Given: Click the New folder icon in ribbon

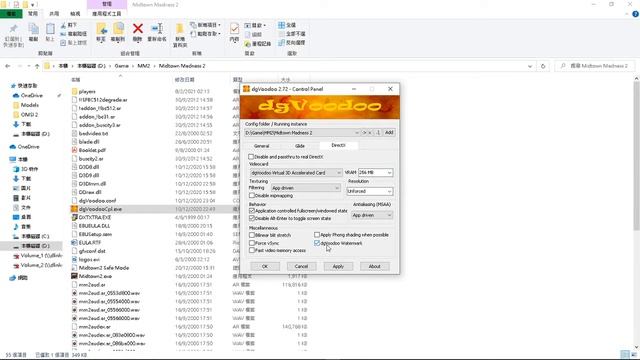Looking at the screenshot, I should click(x=180, y=29).
